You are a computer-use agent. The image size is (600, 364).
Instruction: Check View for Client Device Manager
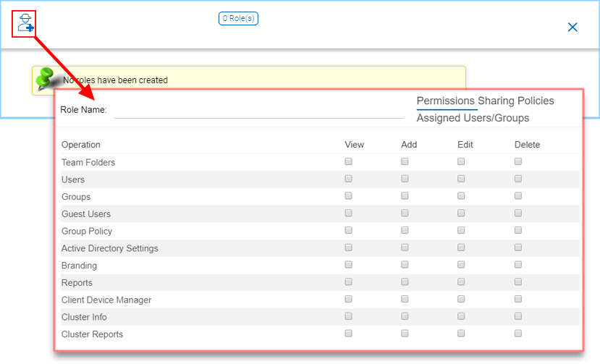348,299
